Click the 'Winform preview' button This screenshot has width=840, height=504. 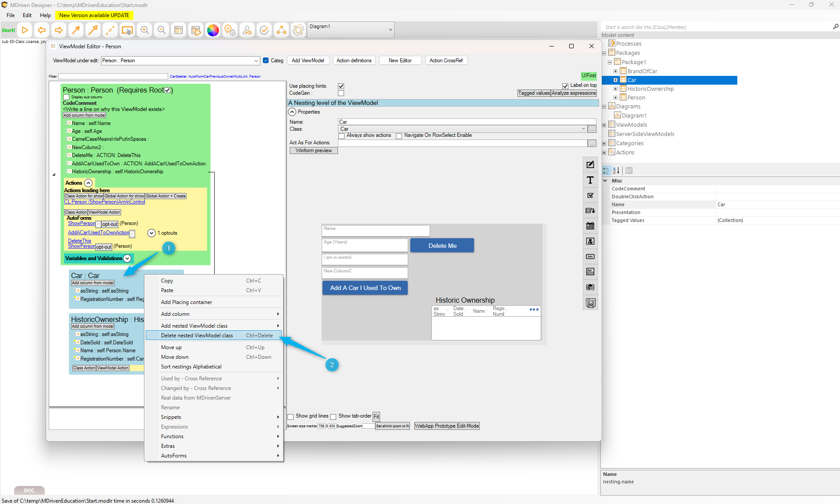pos(313,150)
